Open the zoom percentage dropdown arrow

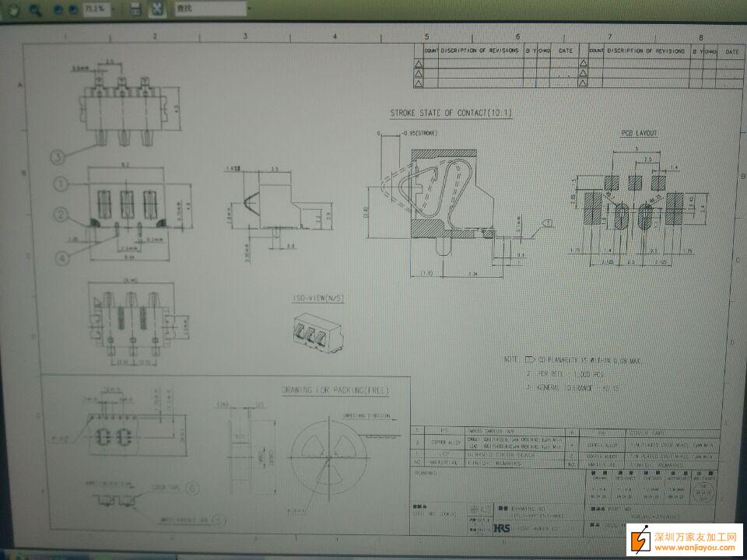pyautogui.click(x=114, y=9)
